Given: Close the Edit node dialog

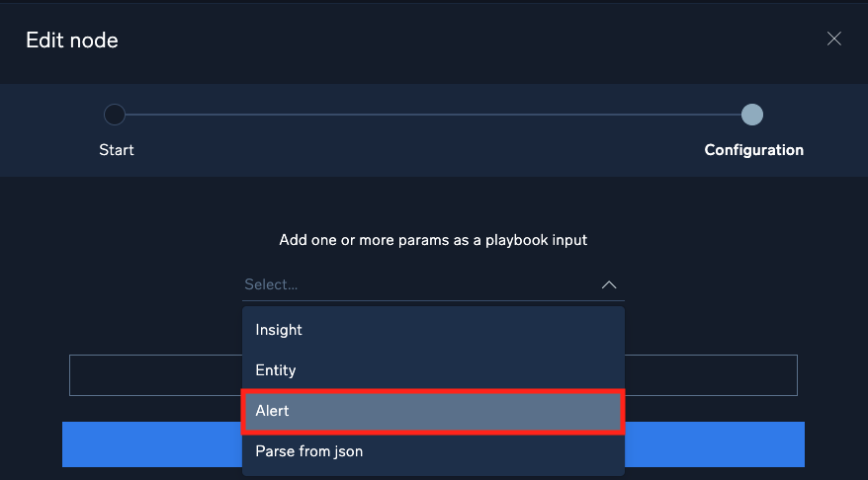Looking at the screenshot, I should [834, 40].
